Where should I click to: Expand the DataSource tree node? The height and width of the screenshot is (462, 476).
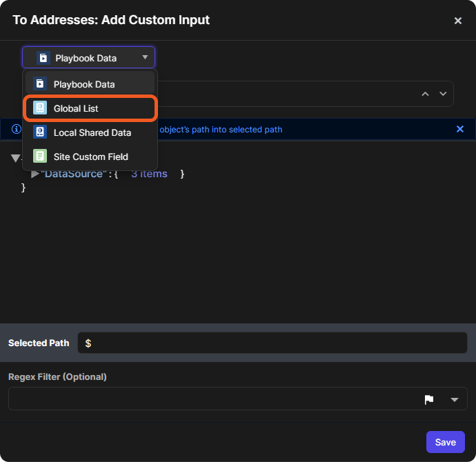[35, 174]
